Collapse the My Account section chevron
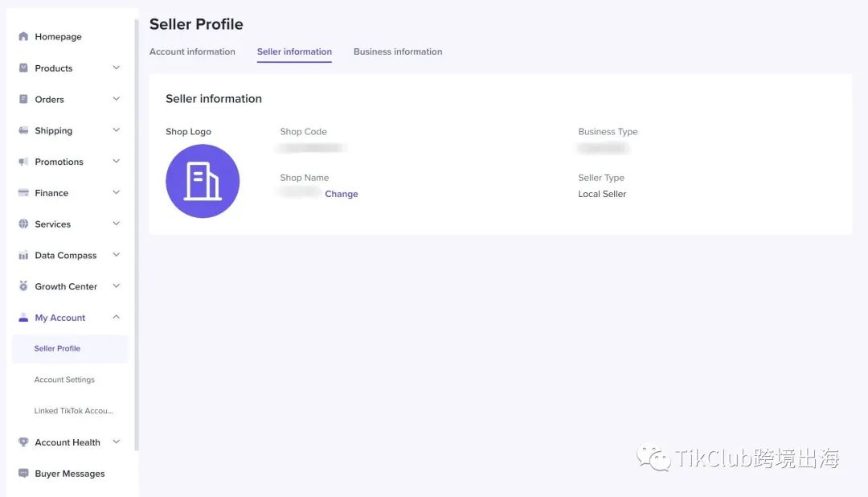The height and width of the screenshot is (497, 868). (x=116, y=318)
